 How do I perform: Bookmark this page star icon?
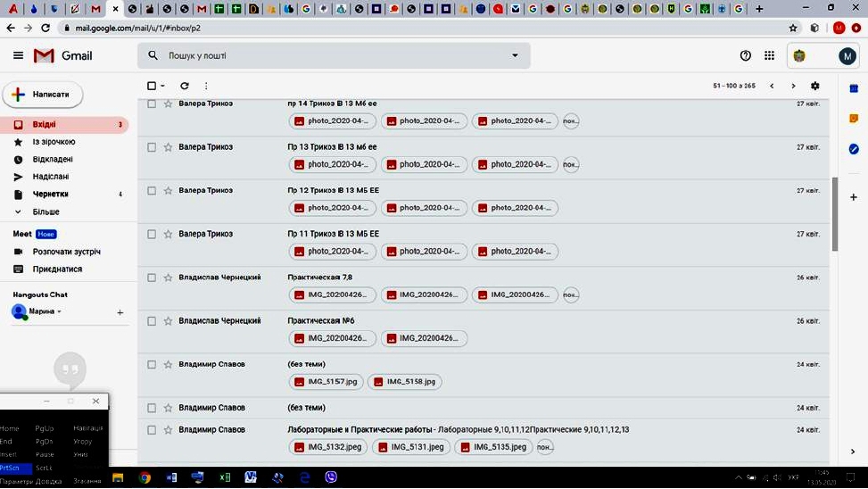793,28
